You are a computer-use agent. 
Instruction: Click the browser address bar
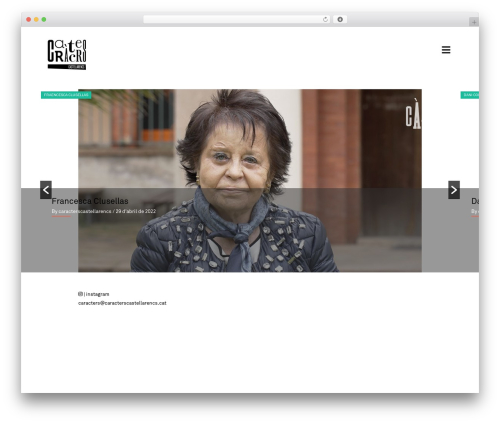click(x=236, y=20)
